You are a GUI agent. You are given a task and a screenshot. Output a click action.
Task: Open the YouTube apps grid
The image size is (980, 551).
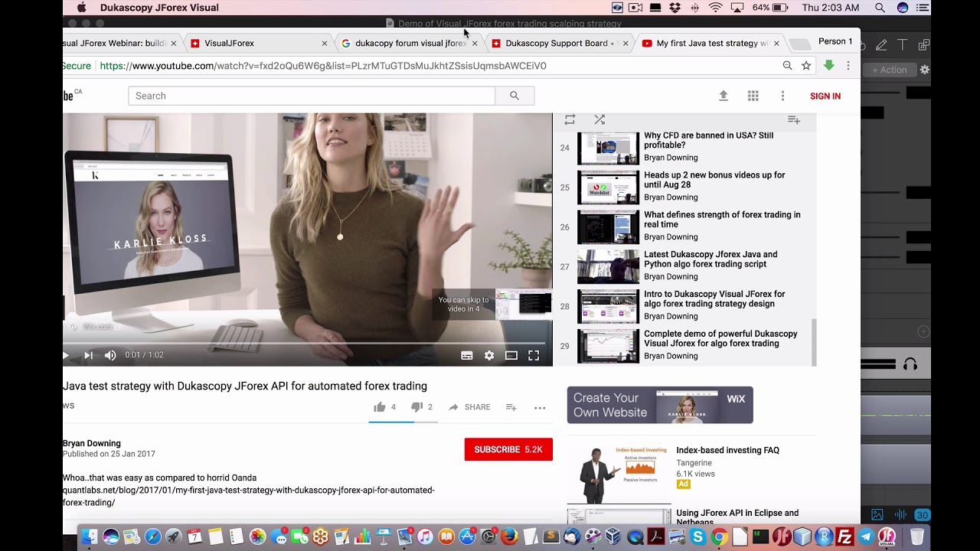click(753, 96)
